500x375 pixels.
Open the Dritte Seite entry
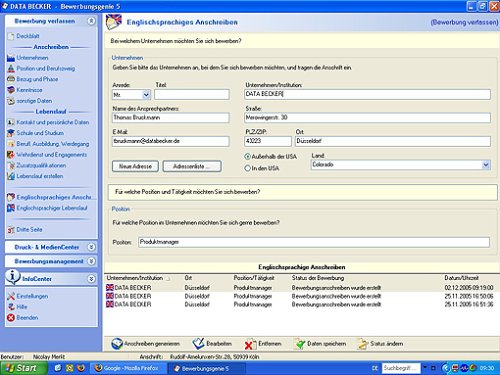(25, 230)
